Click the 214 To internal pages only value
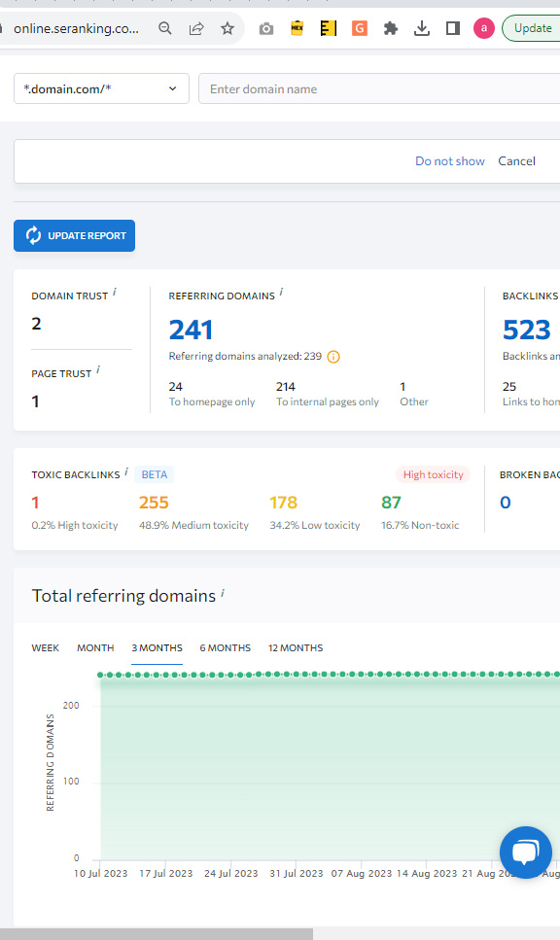The width and height of the screenshot is (560, 940). point(286,387)
